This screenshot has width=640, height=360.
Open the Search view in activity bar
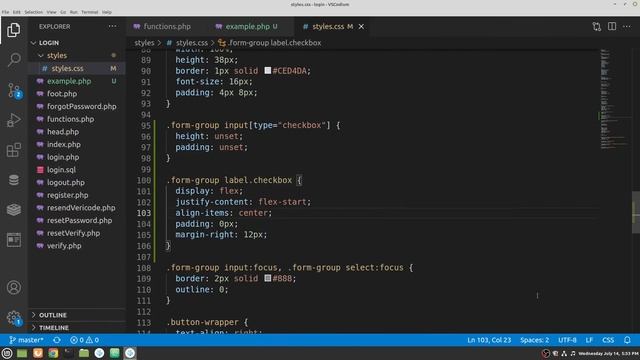click(x=13, y=60)
